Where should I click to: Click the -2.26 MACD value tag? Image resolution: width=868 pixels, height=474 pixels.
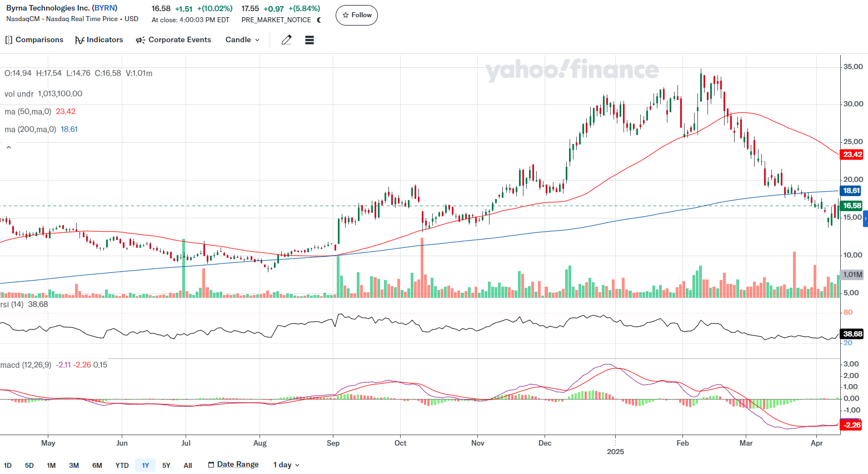coord(851,425)
